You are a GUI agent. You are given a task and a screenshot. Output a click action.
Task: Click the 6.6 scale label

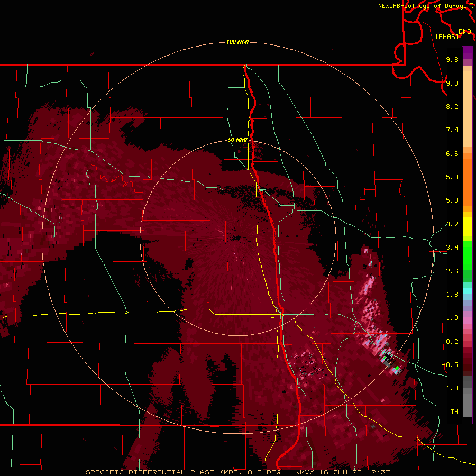coord(452,153)
